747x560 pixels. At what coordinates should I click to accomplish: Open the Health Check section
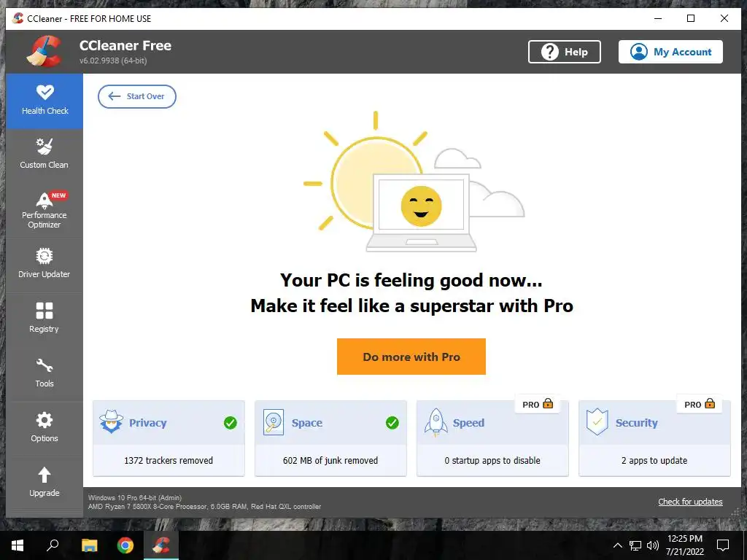(x=44, y=101)
